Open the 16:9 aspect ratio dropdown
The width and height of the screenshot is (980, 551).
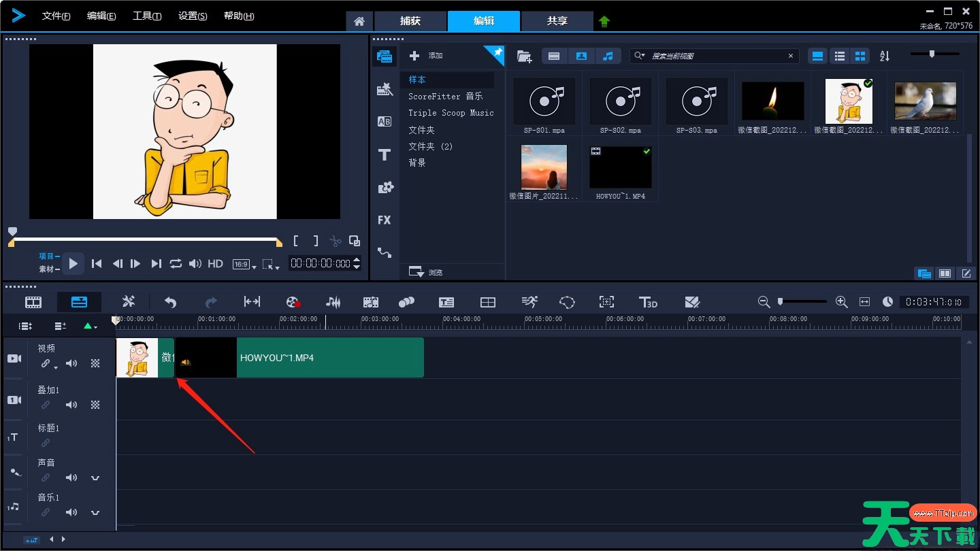pyautogui.click(x=244, y=264)
